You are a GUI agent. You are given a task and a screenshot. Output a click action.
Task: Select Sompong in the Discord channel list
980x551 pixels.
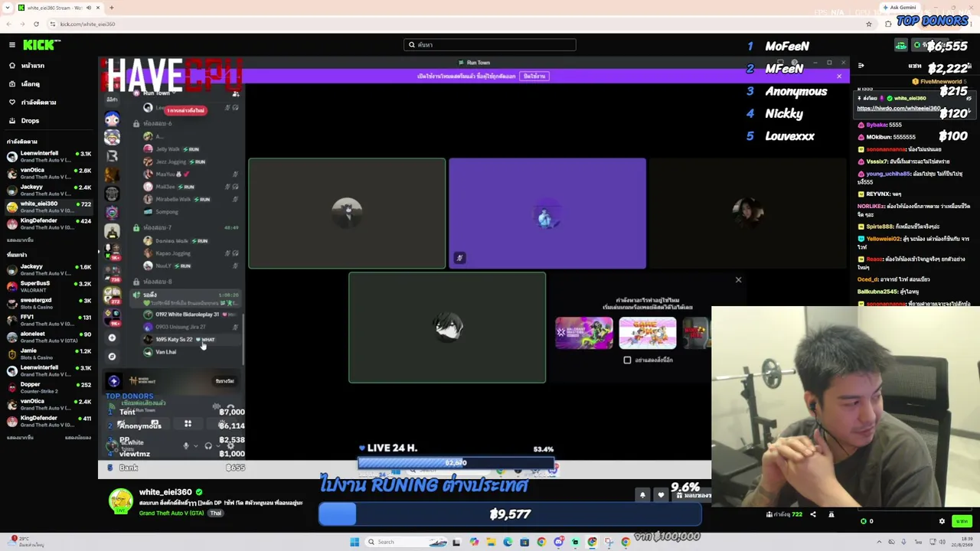point(167,212)
